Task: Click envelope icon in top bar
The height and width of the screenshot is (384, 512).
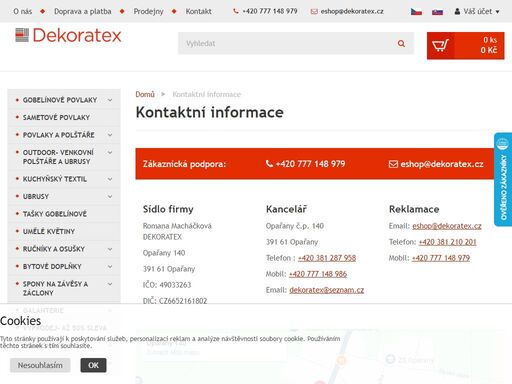Action: click(314, 12)
